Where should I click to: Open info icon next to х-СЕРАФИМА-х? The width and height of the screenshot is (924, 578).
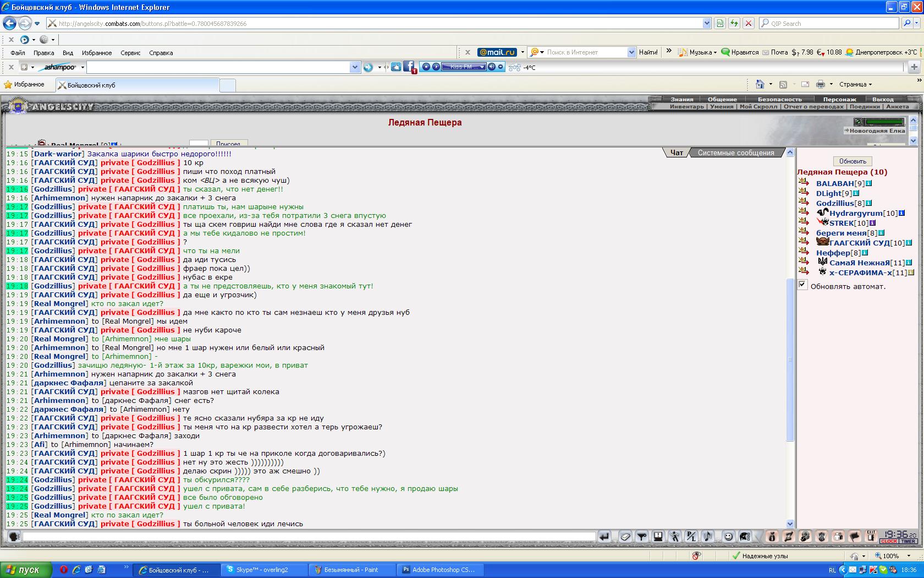(911, 272)
